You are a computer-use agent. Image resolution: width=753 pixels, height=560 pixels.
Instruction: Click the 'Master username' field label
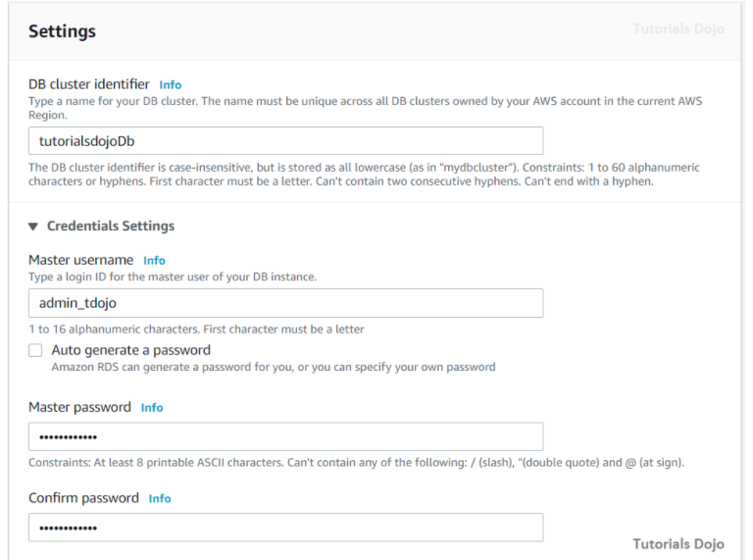[80, 260]
